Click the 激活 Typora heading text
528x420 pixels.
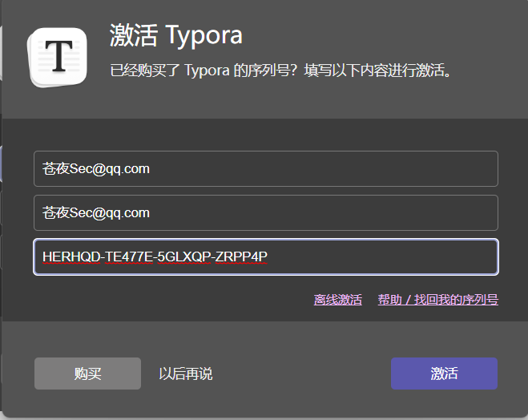click(x=175, y=36)
